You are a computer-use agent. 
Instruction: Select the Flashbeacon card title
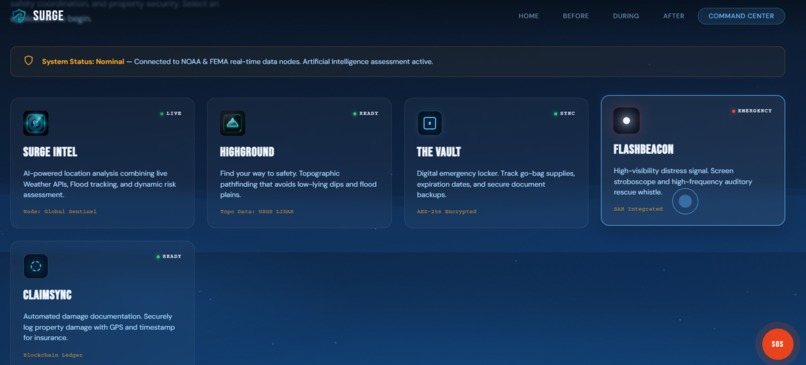pyautogui.click(x=644, y=150)
